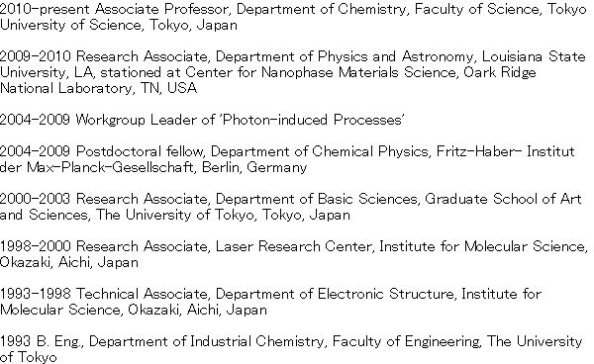
Task: Click the '2004-2009 Postdoctoral fellow' text
Action: pos(103,151)
